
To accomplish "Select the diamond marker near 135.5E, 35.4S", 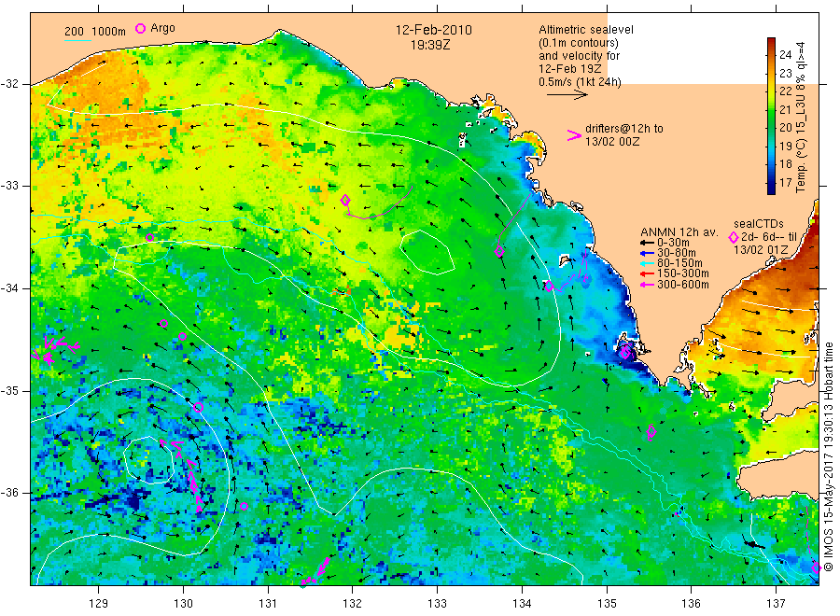I will coord(651,431).
